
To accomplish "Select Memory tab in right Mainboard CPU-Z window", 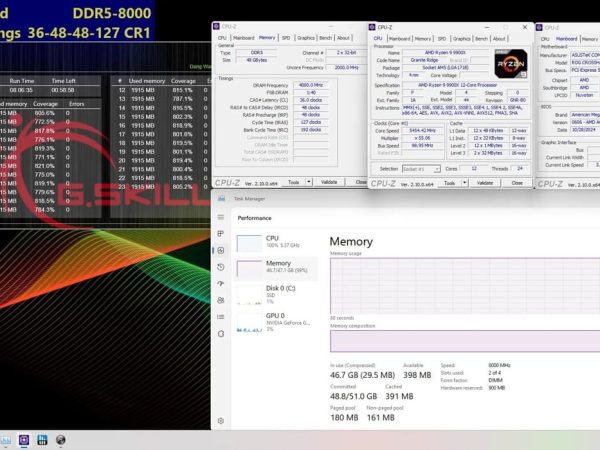I will pos(589,39).
